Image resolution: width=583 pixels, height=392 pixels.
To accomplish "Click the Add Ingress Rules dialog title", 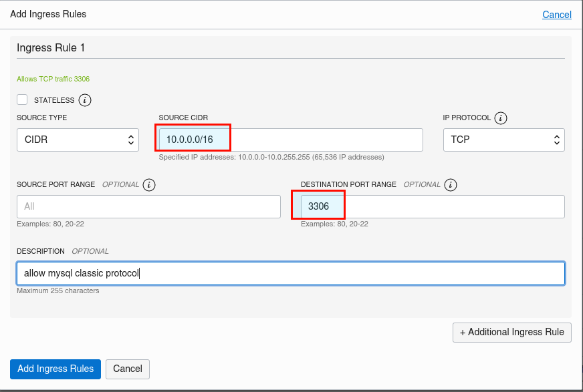I will (x=48, y=14).
